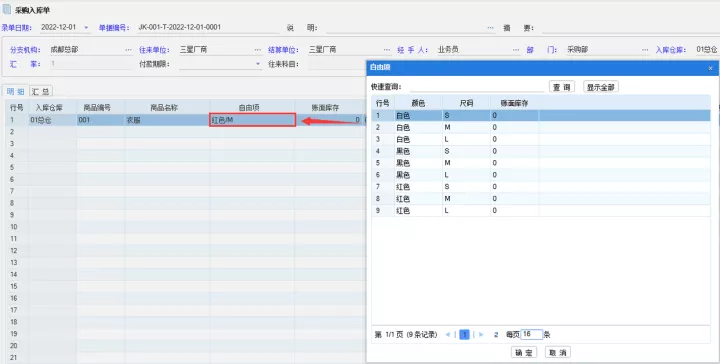
Task: Select dialog row 9 红色 L
Action: (x=541, y=211)
